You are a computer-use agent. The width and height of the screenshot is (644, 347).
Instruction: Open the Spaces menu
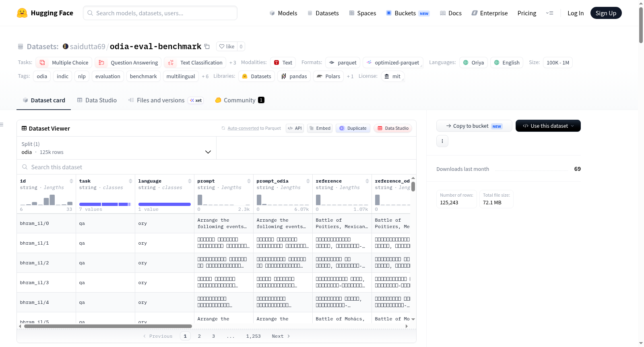pos(363,13)
